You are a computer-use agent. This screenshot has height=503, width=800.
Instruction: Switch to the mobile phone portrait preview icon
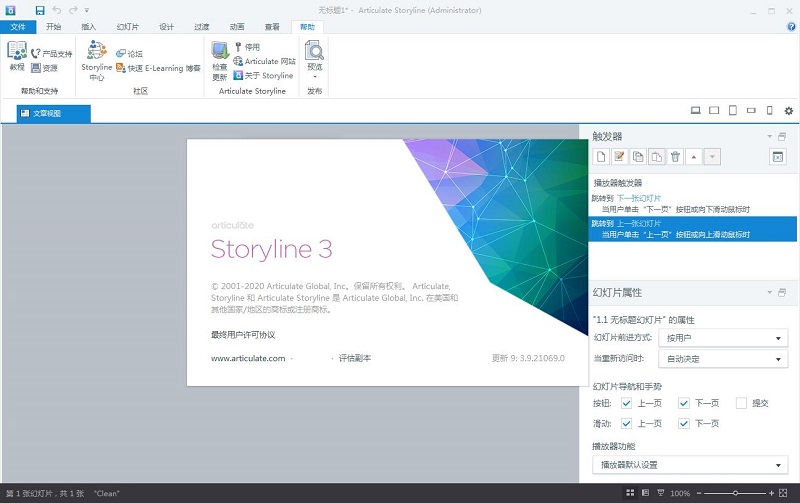(x=769, y=110)
